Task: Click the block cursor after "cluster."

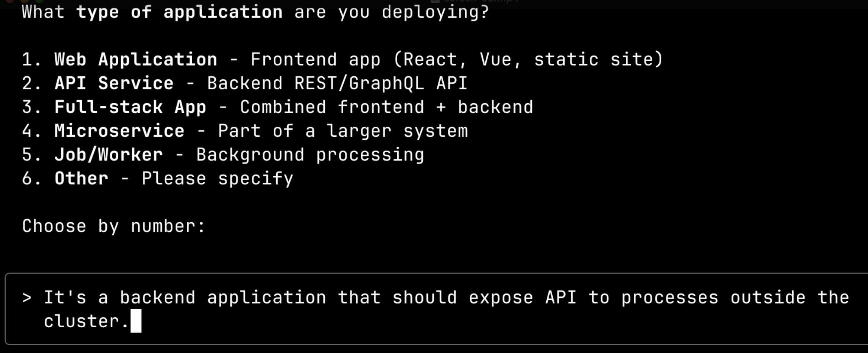Action: 136,321
